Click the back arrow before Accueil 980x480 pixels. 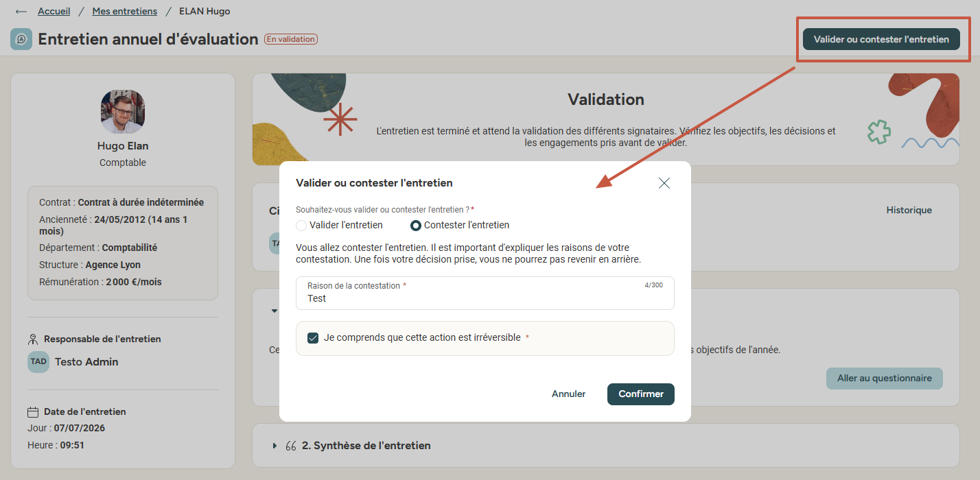[21, 12]
